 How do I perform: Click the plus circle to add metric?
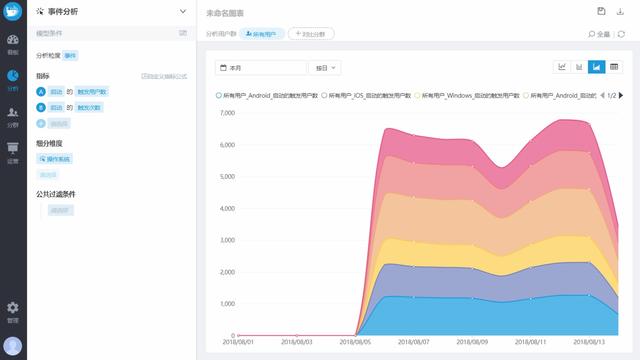pos(41,123)
